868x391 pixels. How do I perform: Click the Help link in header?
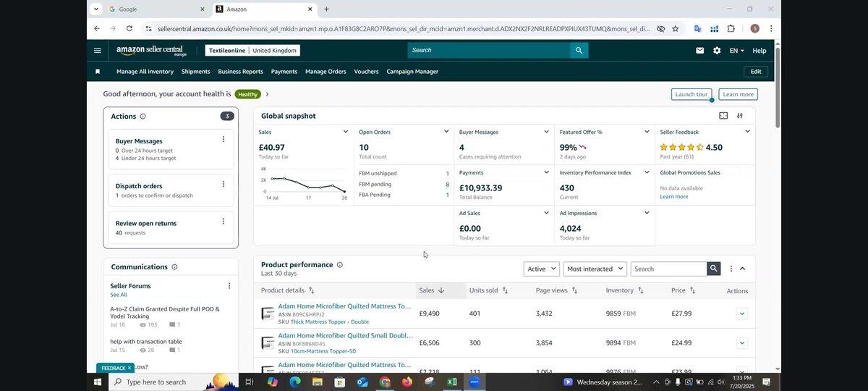(x=759, y=51)
